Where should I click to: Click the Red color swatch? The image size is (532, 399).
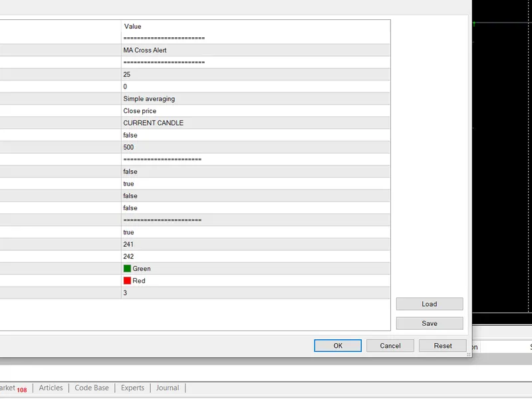click(x=127, y=281)
